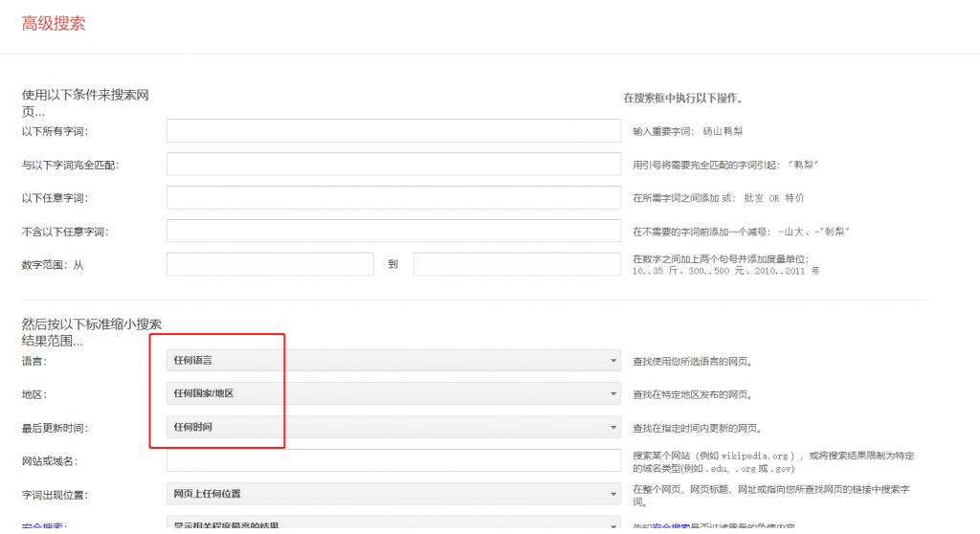The height and width of the screenshot is (534, 980).
Task: Click the 使用以下条件来搜索网页 heading
Action: click(85, 103)
